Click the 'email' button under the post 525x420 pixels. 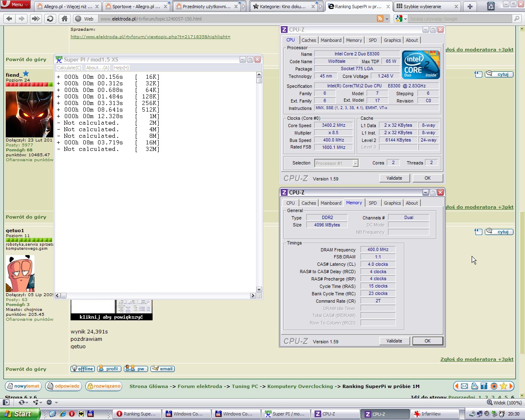coord(162,369)
